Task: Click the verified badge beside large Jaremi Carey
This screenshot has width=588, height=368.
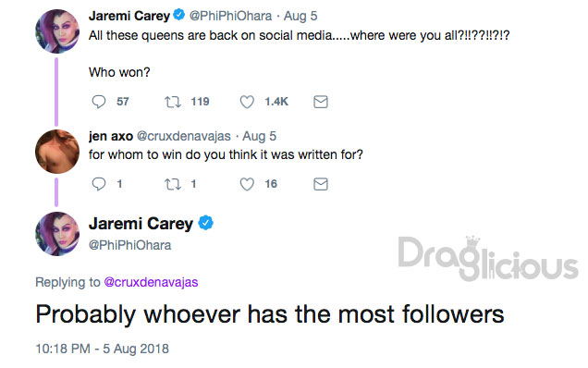Action: (x=205, y=223)
